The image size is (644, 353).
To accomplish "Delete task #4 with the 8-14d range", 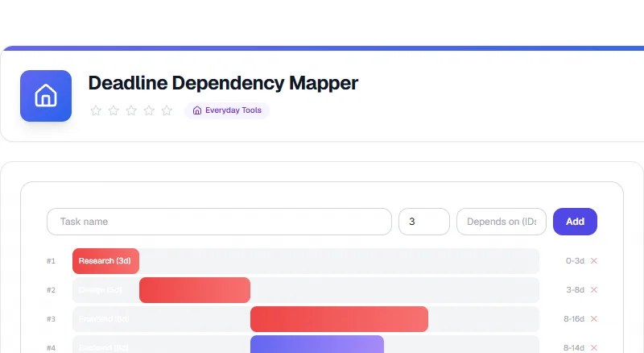I will tap(594, 347).
